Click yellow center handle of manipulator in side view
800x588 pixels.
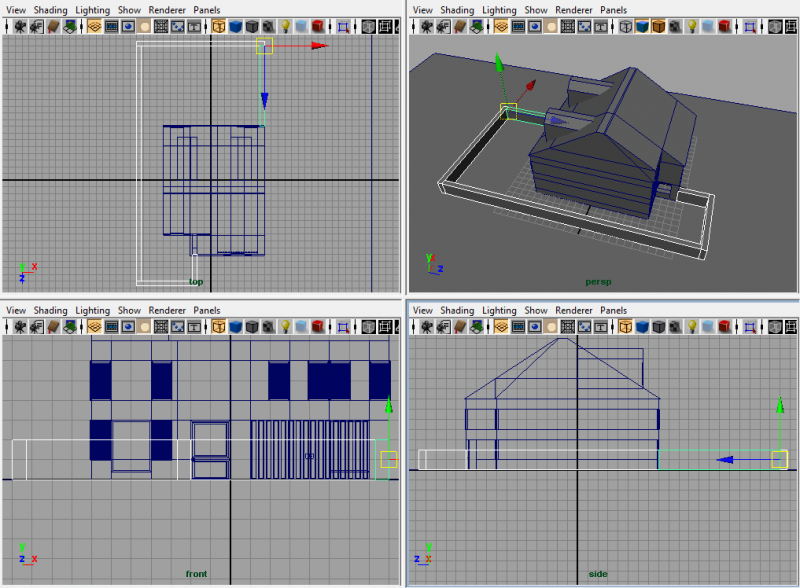[x=779, y=459]
